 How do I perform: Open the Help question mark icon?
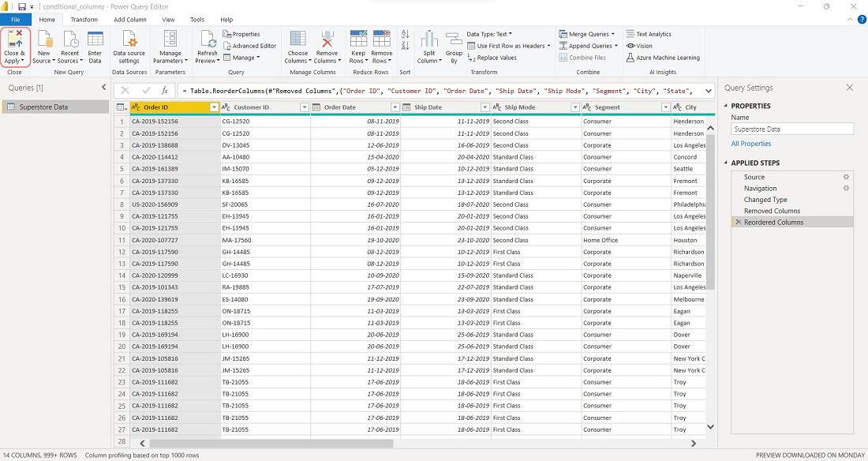click(x=862, y=20)
